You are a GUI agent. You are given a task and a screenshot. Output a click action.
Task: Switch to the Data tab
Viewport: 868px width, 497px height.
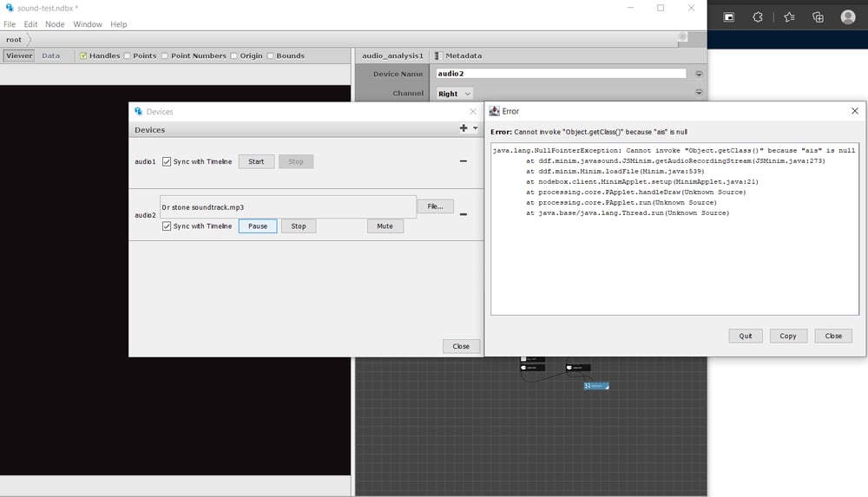(51, 56)
